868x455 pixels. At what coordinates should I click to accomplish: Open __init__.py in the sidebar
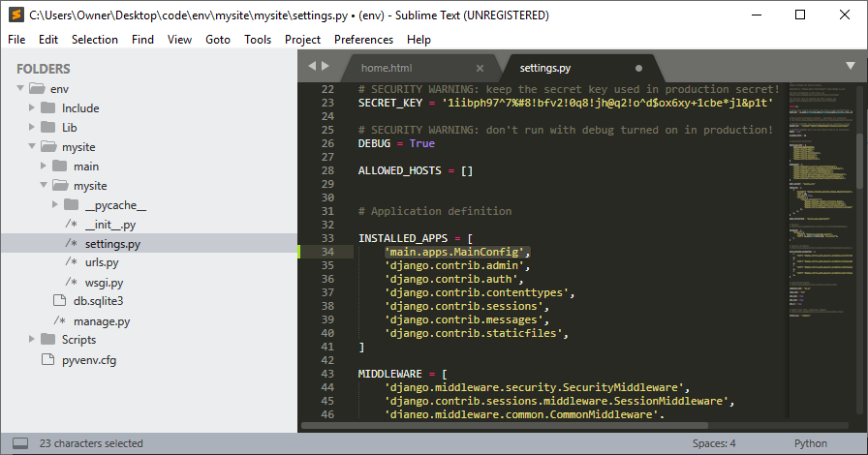tap(110, 225)
